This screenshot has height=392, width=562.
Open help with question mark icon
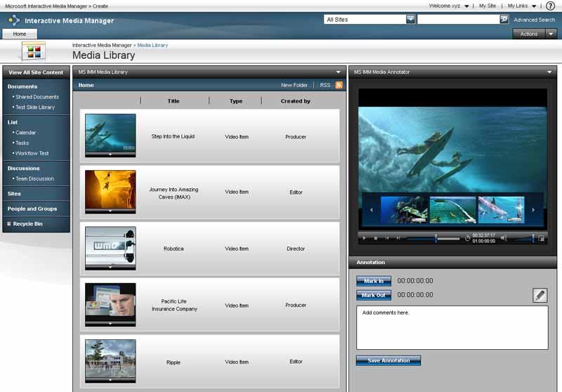pos(550,6)
